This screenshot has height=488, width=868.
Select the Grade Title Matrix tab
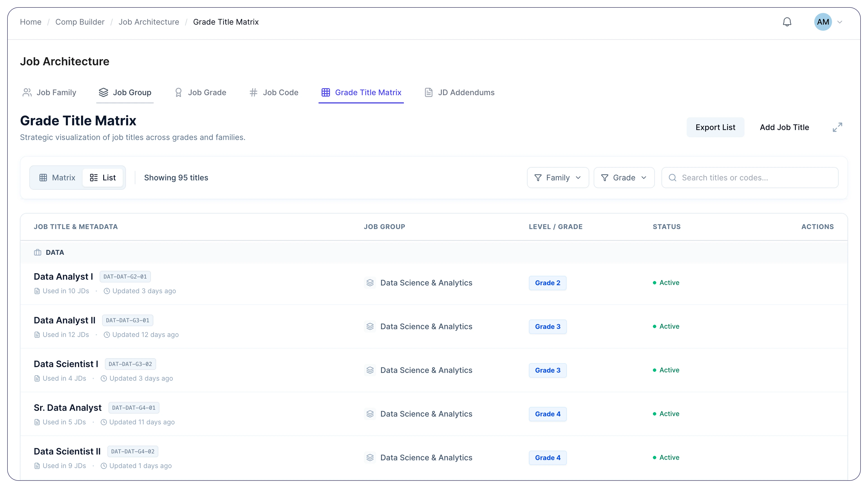361,92
